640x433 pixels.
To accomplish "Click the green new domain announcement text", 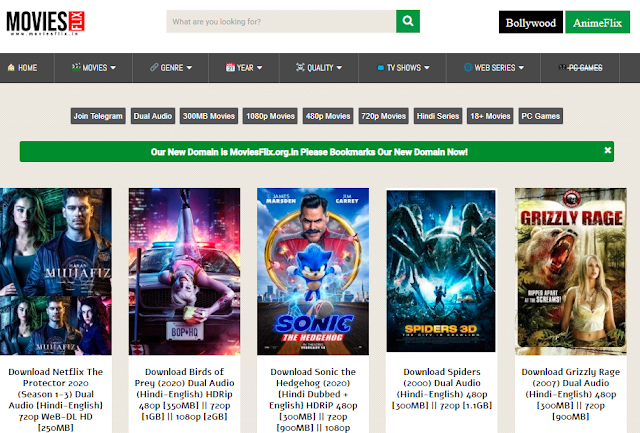I will (309, 152).
